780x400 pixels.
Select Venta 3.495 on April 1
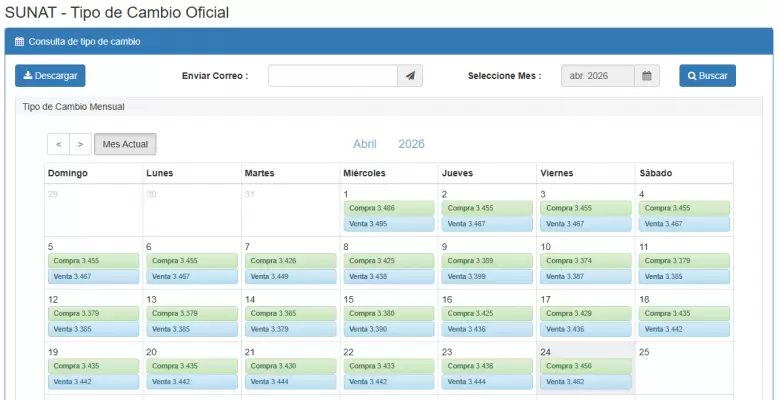pyautogui.click(x=389, y=224)
